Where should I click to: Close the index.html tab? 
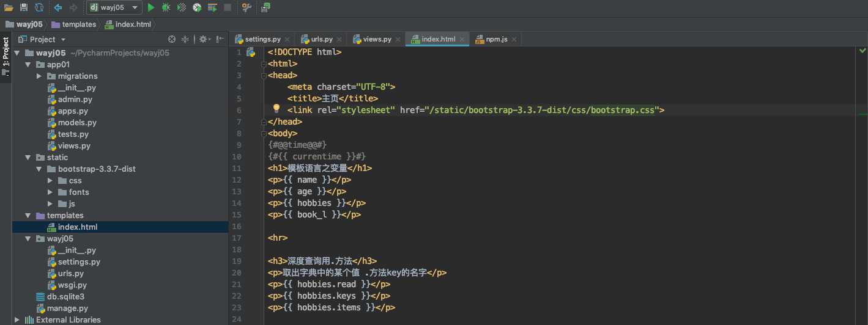462,40
